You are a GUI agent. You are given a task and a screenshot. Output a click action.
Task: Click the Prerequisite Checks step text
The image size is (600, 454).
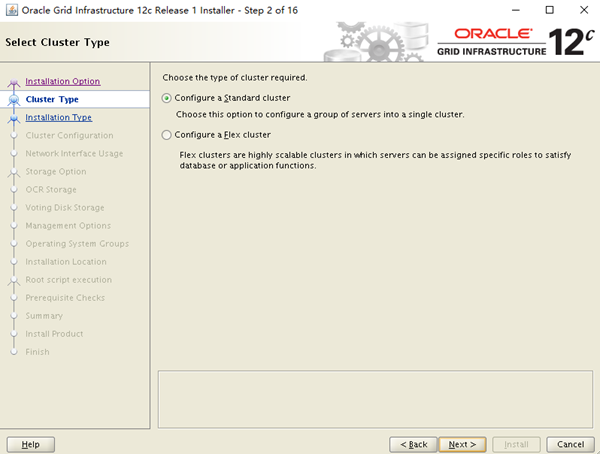(65, 297)
